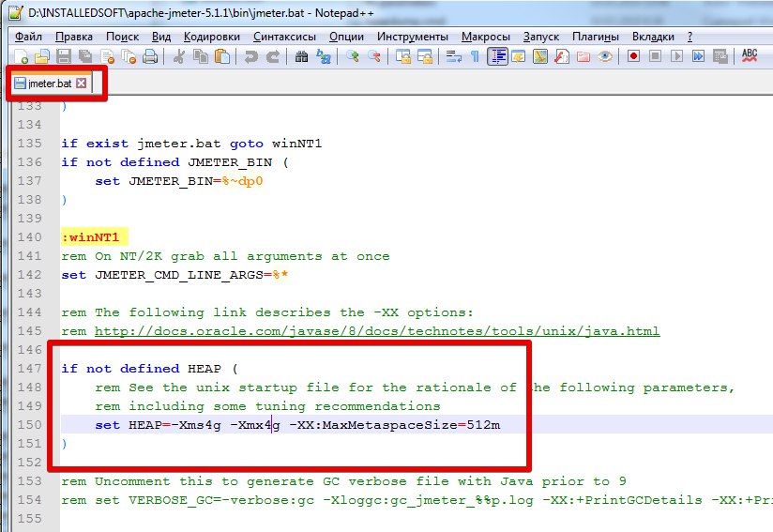Click the 'if not defined HEAP (' line

(x=149, y=369)
